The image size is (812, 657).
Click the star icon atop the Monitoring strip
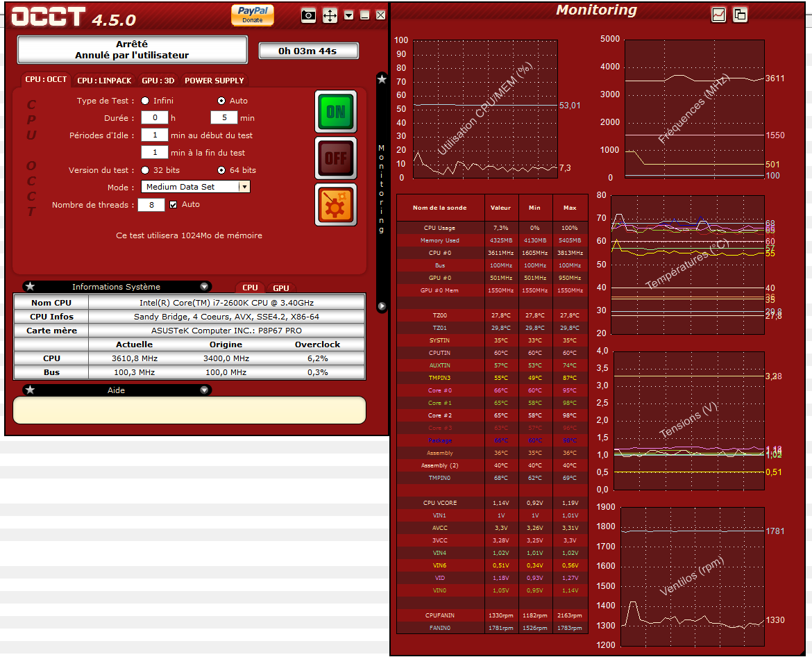pos(382,79)
